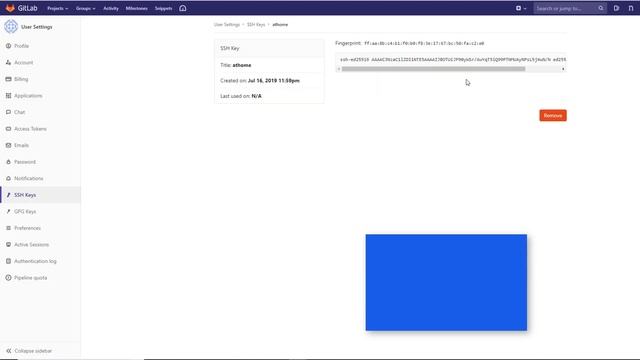Click the key text horizontal scrollbar thumb
Image resolution: width=640 pixels, height=360 pixels.
click(x=433, y=69)
